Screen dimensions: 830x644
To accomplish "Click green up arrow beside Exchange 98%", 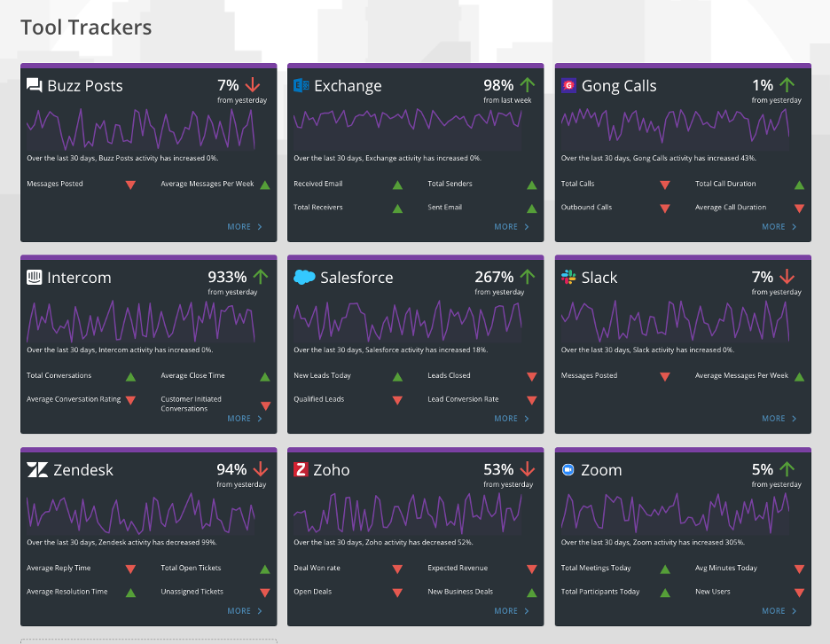I will tap(528, 85).
